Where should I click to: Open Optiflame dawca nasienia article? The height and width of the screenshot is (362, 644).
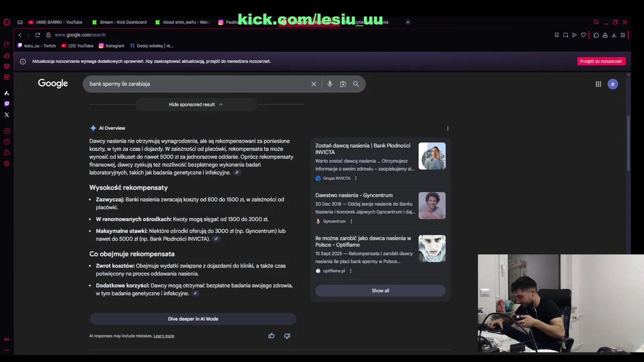point(363,241)
